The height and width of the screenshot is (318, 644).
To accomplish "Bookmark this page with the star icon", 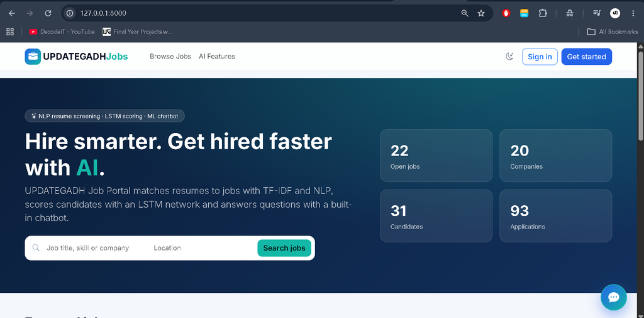I will point(481,13).
